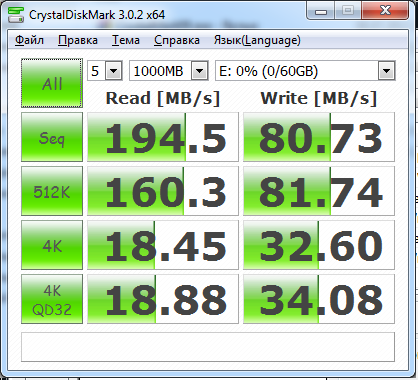Start the 4K QD32 test
The height and width of the screenshot is (380, 418).
pyautogui.click(x=52, y=299)
